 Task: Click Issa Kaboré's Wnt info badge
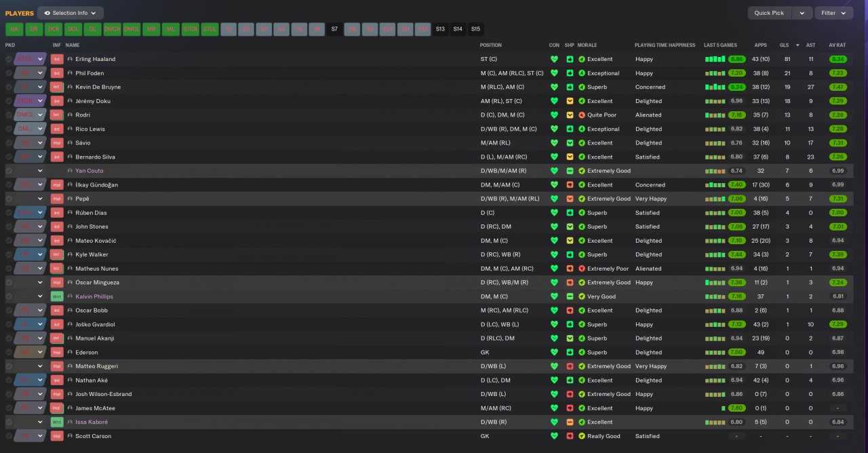[x=57, y=422]
